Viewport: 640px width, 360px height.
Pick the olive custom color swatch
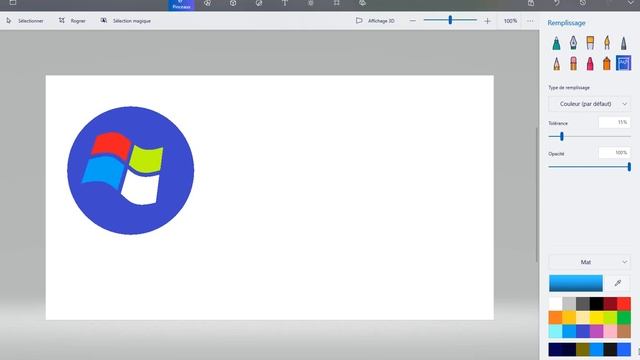[583, 349]
